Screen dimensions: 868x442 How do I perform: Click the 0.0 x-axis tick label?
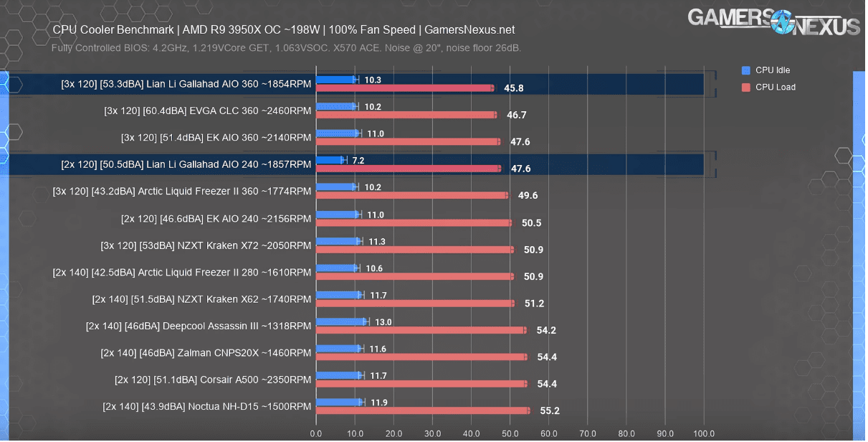[x=316, y=433]
